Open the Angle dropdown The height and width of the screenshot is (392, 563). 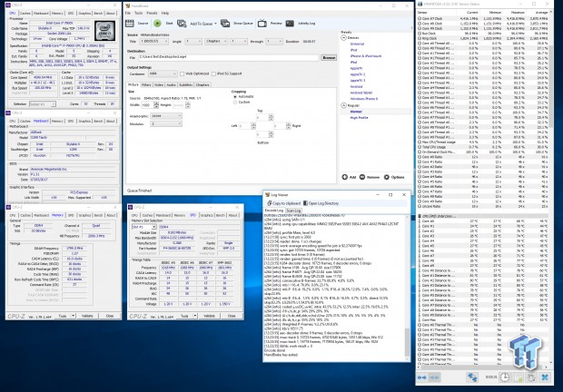[193, 42]
